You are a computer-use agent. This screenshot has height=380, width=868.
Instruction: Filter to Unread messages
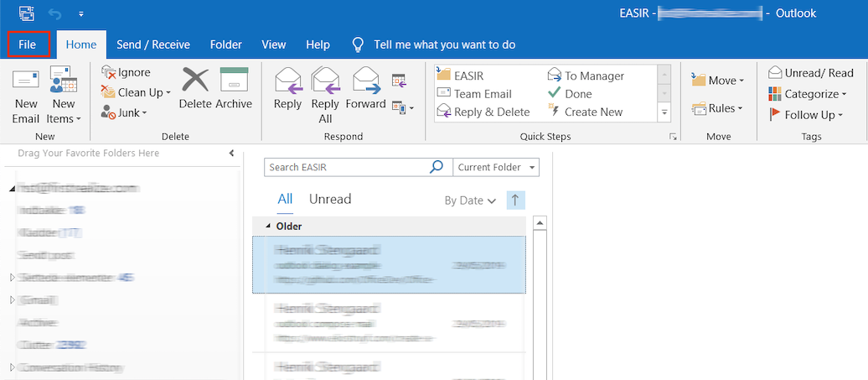(330, 200)
